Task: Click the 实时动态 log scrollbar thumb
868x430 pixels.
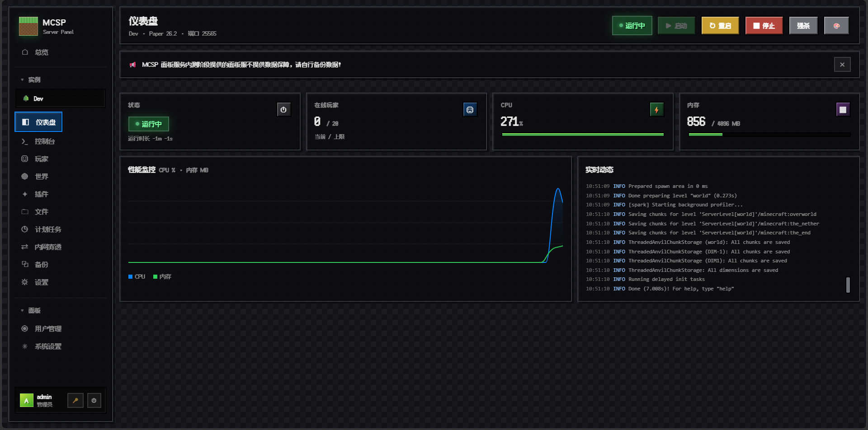Action: pyautogui.click(x=848, y=285)
